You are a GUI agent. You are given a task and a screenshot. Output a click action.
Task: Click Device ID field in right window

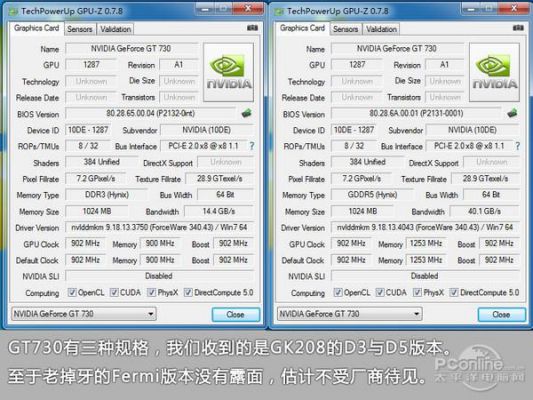coord(354,130)
